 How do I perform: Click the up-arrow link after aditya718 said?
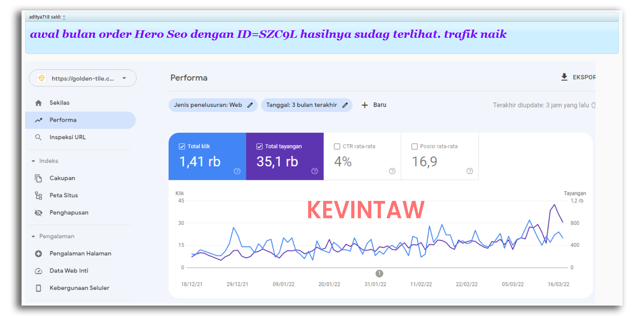(64, 17)
